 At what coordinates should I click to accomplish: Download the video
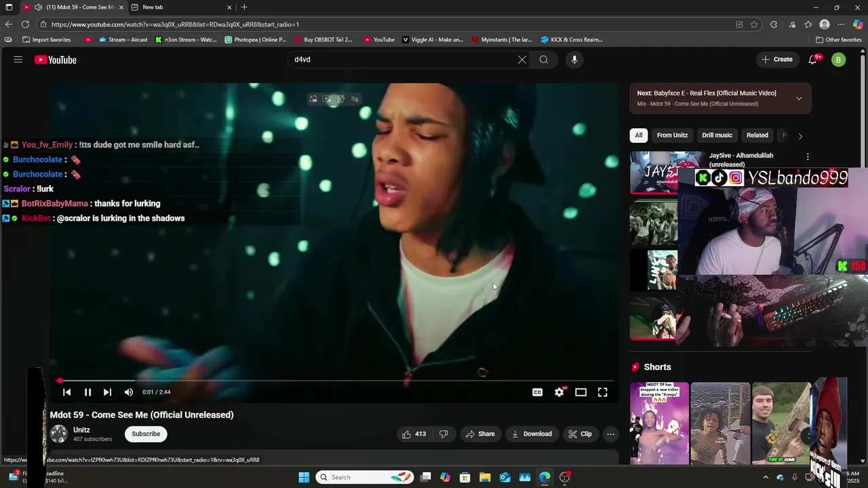[x=532, y=434]
